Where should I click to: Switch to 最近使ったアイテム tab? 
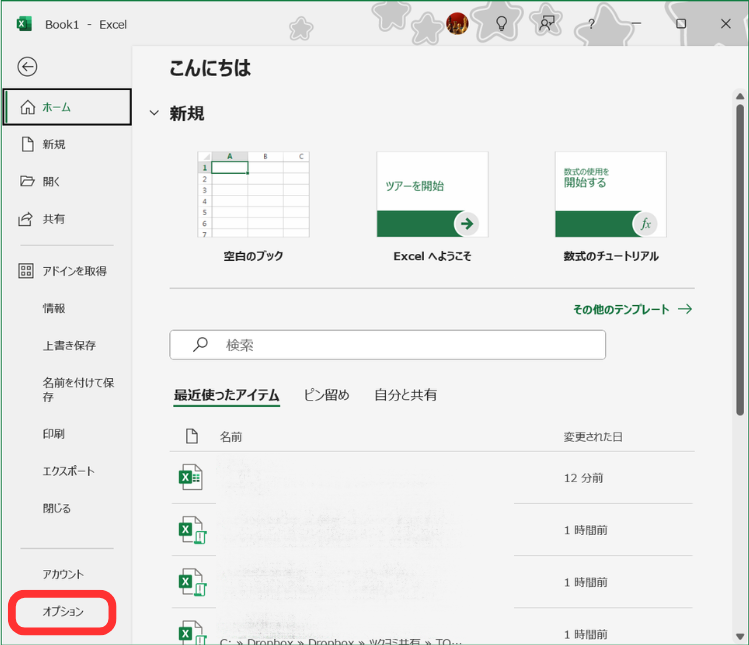coord(226,395)
